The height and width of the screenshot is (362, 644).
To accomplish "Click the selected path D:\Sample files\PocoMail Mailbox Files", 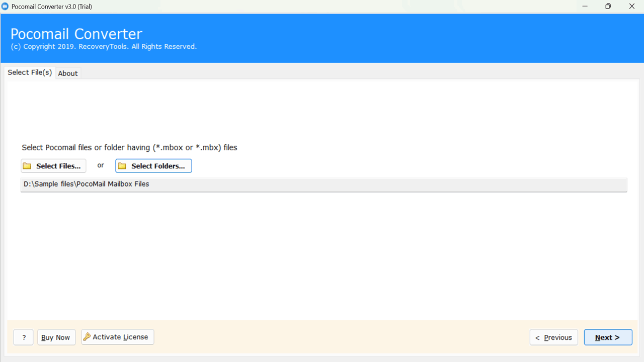I will (324, 185).
